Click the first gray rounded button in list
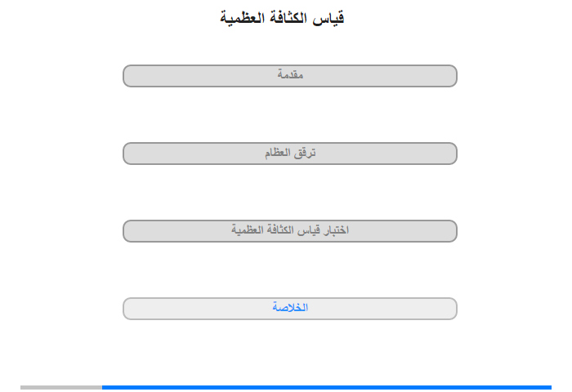Image resolution: width=572 pixels, height=392 pixels. [x=289, y=76]
